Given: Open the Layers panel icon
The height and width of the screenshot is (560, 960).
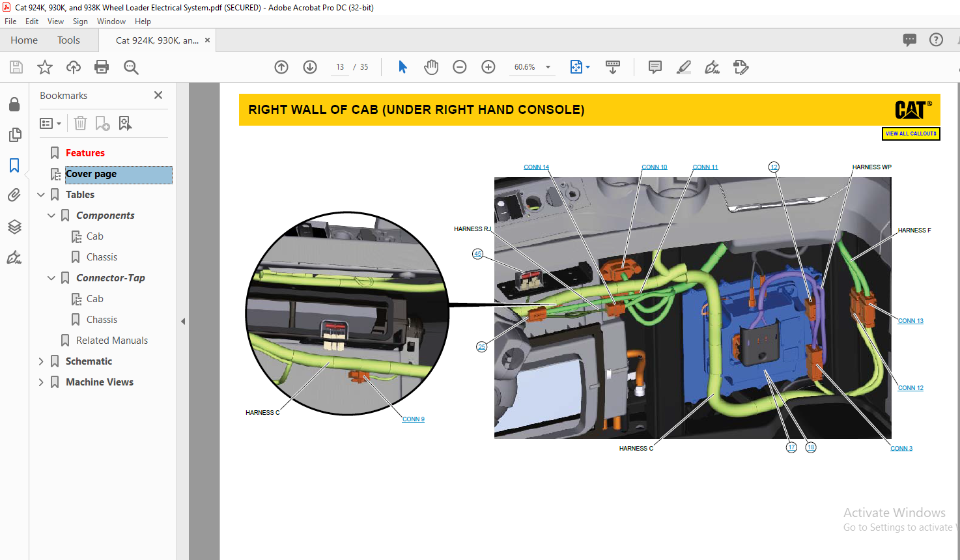Looking at the screenshot, I should pos(14,227).
